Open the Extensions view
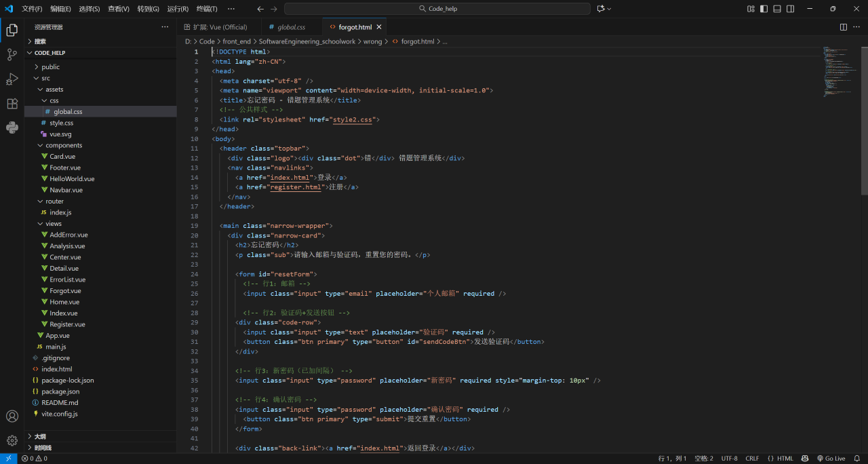This screenshot has width=868, height=464. [x=12, y=104]
